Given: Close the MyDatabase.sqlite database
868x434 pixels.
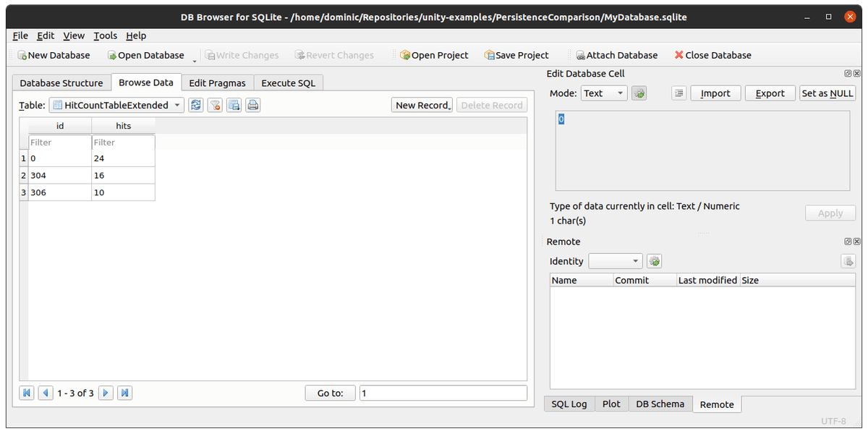Looking at the screenshot, I should (x=712, y=55).
